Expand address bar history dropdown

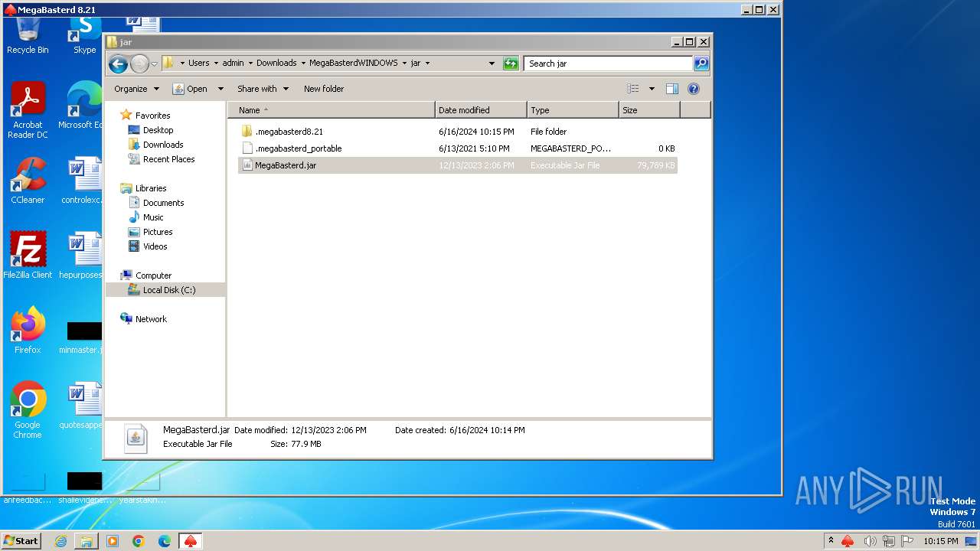492,64
